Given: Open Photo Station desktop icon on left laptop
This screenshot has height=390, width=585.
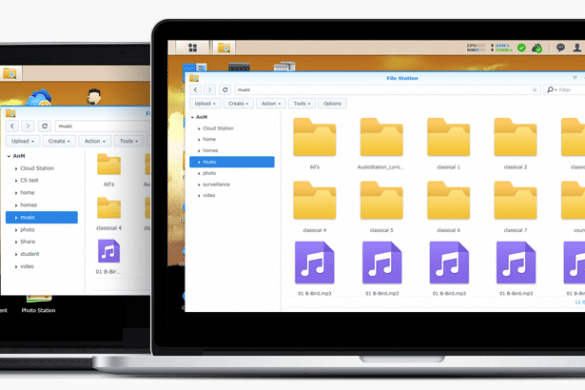Looking at the screenshot, I should pyautogui.click(x=38, y=304).
